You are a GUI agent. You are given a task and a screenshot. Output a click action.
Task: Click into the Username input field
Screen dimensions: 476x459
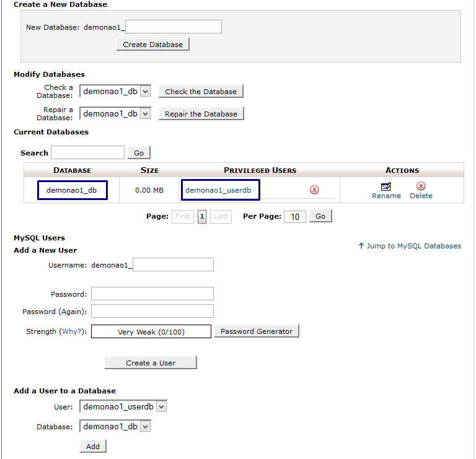click(x=174, y=265)
